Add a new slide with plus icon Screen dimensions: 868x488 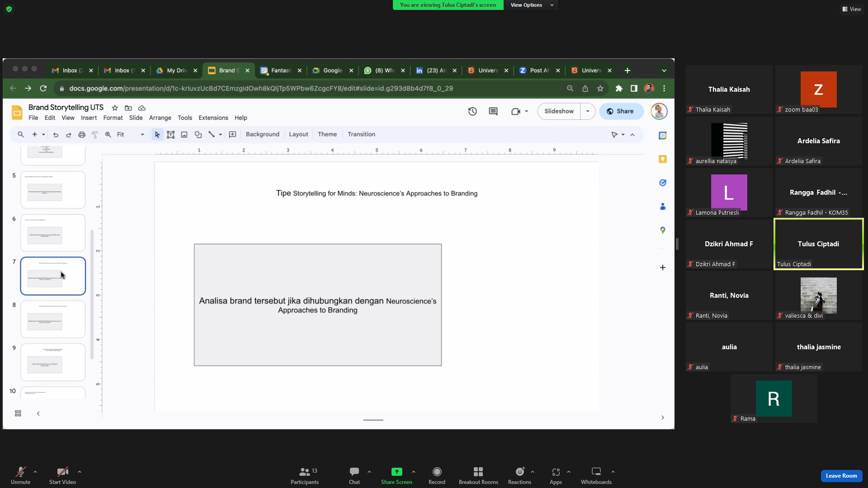pyautogui.click(x=34, y=134)
